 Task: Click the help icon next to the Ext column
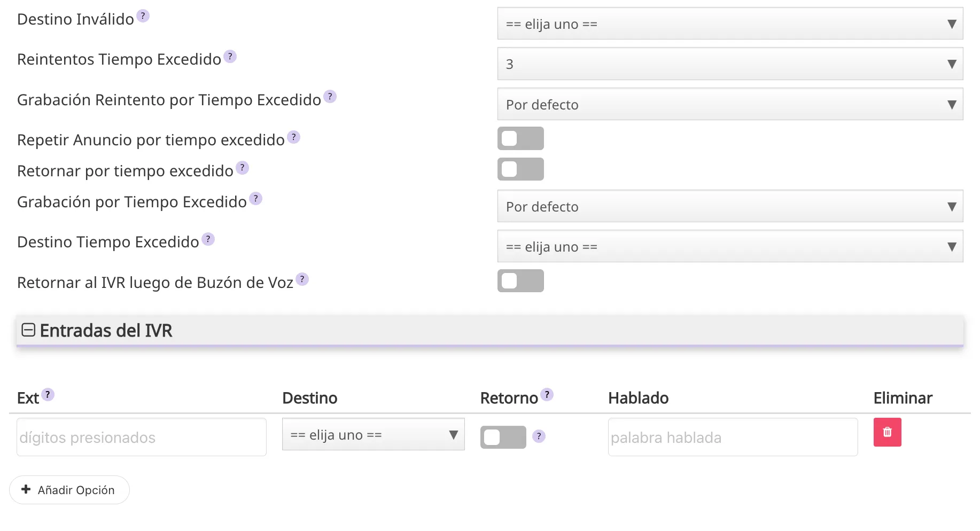(x=48, y=394)
